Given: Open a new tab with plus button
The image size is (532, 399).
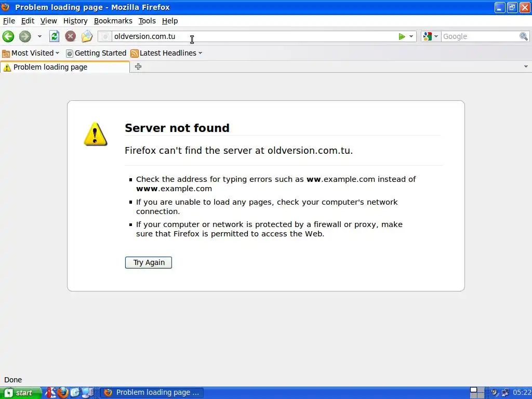Looking at the screenshot, I should pos(138,67).
